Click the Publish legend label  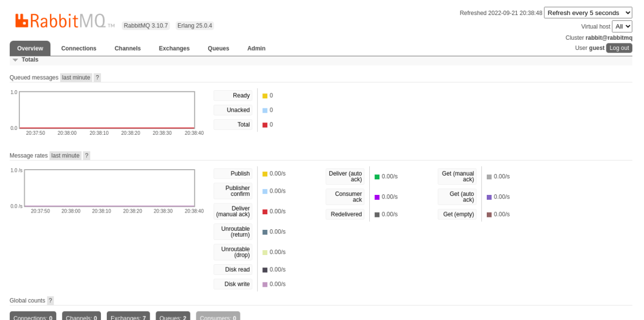coord(233,174)
